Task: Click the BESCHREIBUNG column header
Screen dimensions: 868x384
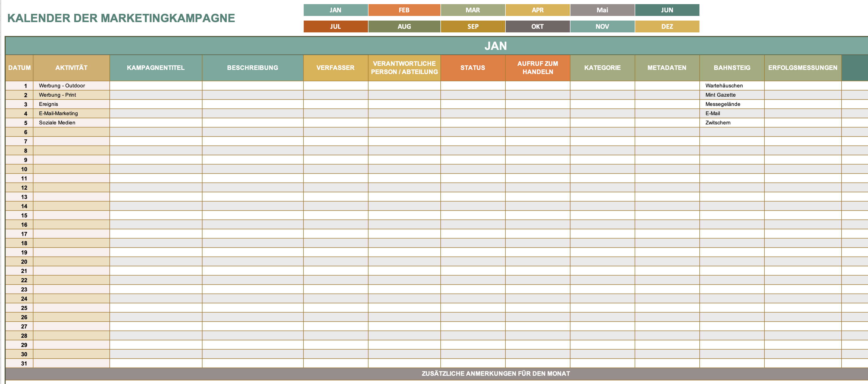Action: coord(253,68)
